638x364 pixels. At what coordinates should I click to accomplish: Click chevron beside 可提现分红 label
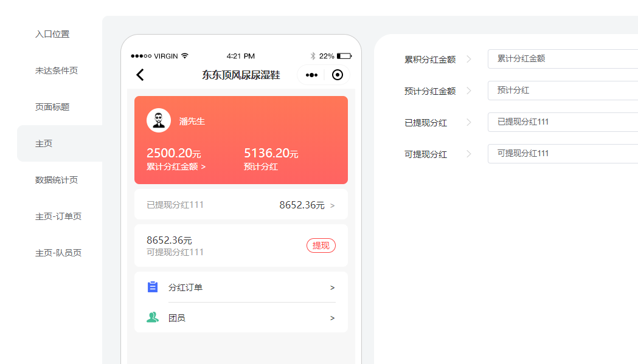click(x=469, y=154)
